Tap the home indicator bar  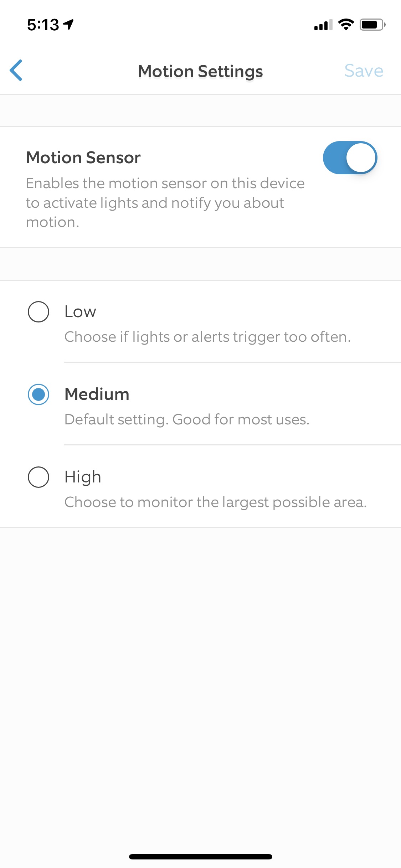tap(200, 857)
